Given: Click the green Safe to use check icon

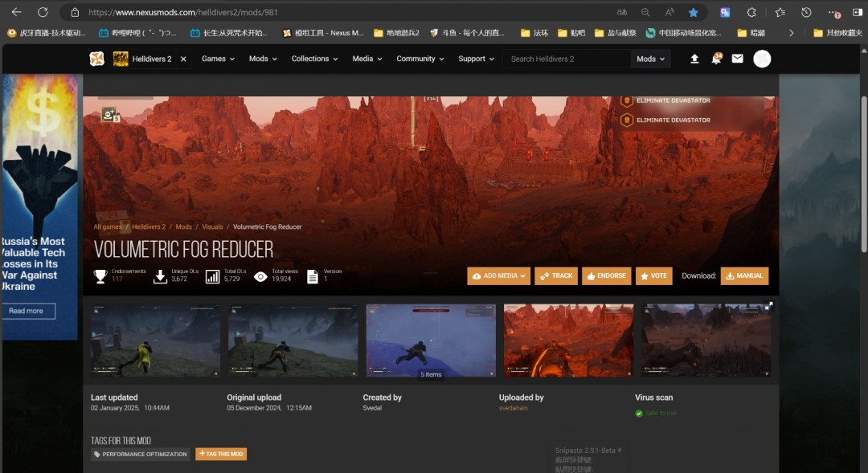Looking at the screenshot, I should (639, 414).
